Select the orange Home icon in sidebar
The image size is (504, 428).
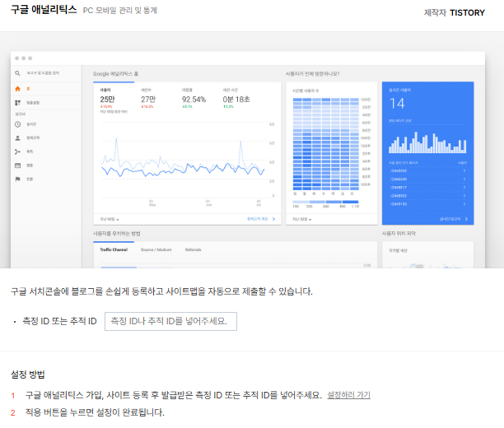[x=17, y=89]
